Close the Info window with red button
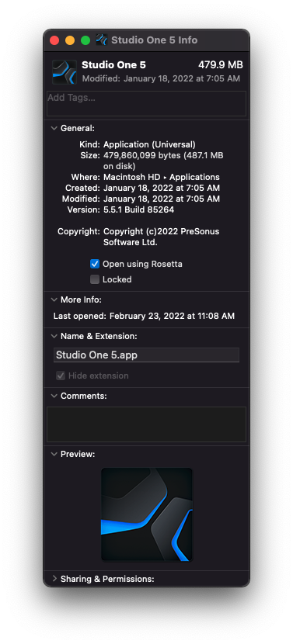293x644 pixels. coord(54,40)
